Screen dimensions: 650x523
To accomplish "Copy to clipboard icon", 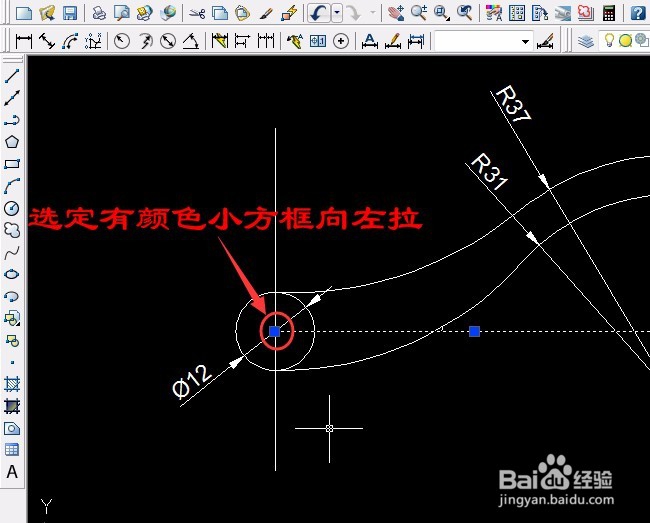I will click(220, 13).
